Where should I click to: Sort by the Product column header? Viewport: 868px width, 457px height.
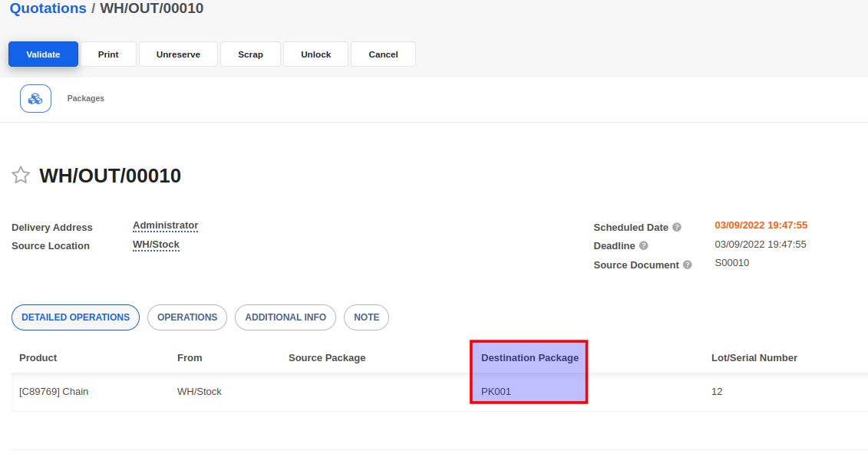tap(38, 358)
